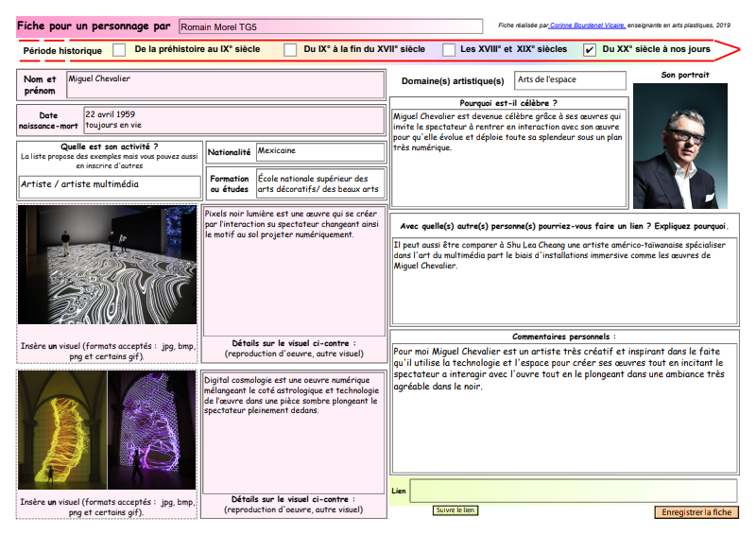The width and height of the screenshot is (756, 535).
Task: Edit the 'Commentaires personnels' text area
Action: click(564, 406)
